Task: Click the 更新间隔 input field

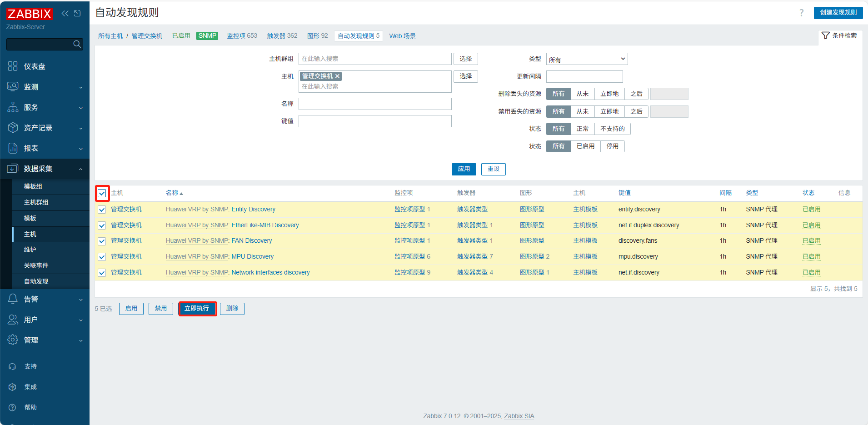Action: (x=584, y=76)
